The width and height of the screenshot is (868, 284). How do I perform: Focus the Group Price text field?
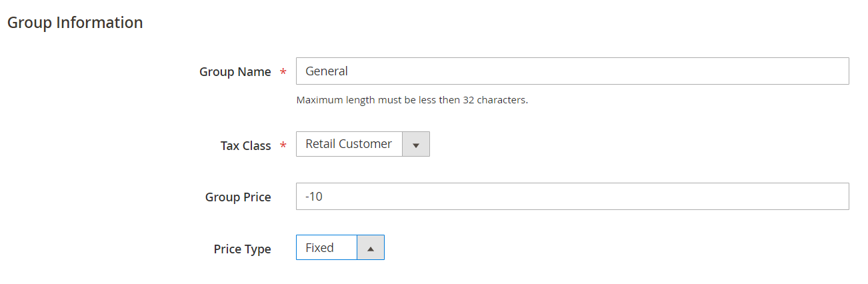coord(572,196)
